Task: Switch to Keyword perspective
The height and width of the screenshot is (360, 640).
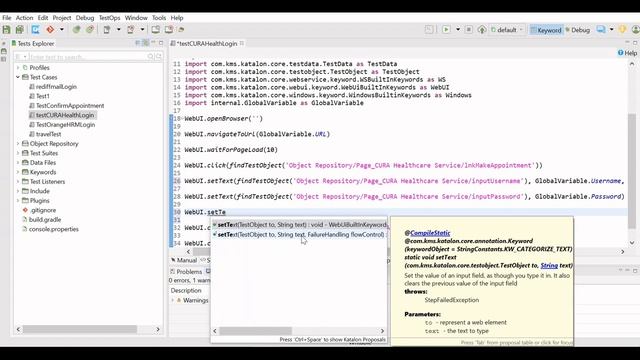Action: (546, 30)
